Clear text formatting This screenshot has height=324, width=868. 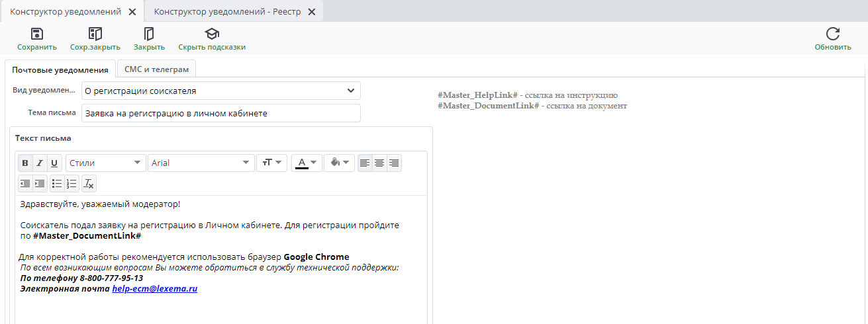click(89, 183)
